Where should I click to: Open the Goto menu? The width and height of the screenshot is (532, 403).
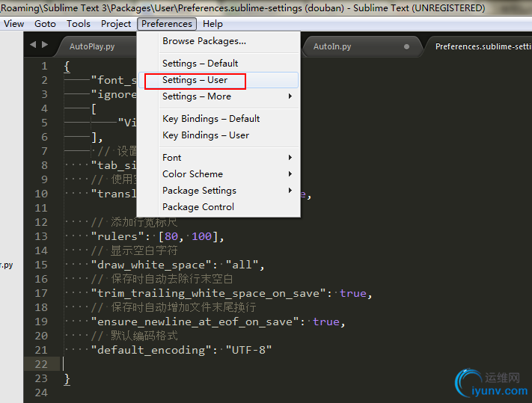click(x=45, y=24)
